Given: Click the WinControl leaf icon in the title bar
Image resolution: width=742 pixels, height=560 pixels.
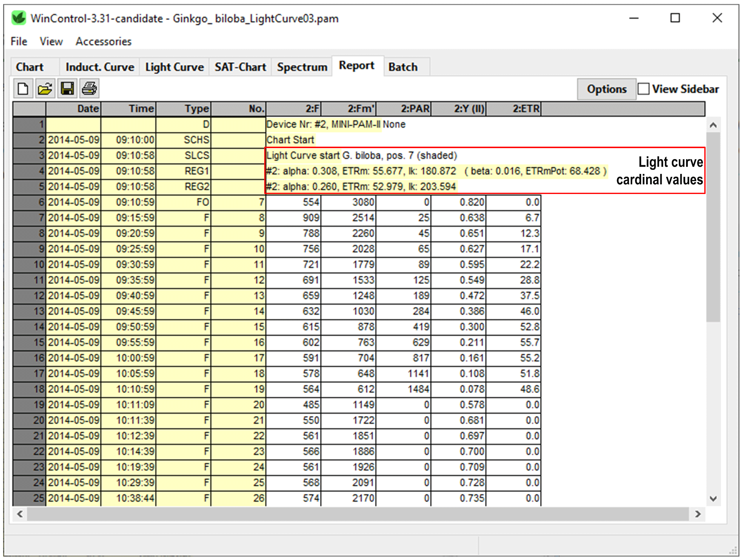Looking at the screenshot, I should [19, 18].
